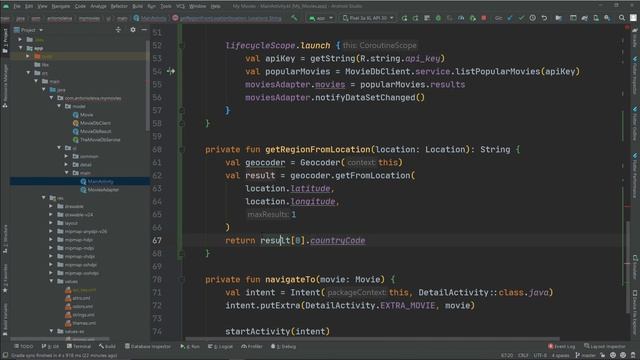Collapse the model package tree node

[x=59, y=106]
